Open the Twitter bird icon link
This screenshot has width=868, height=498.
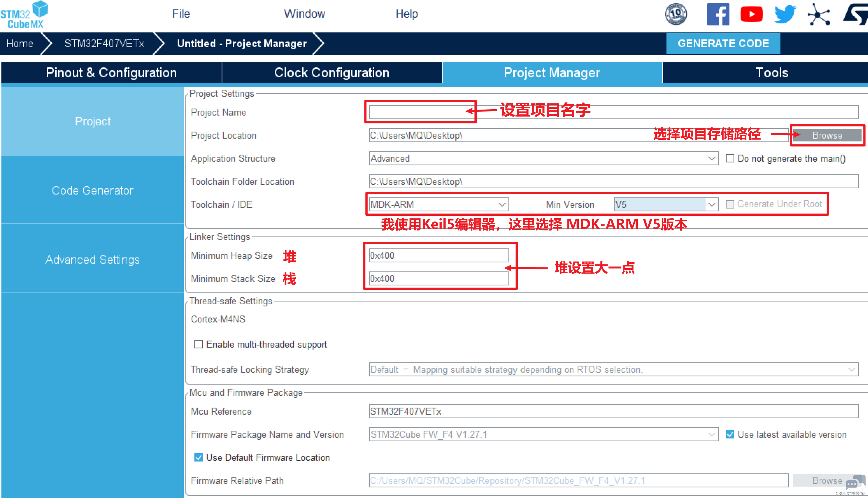click(785, 14)
